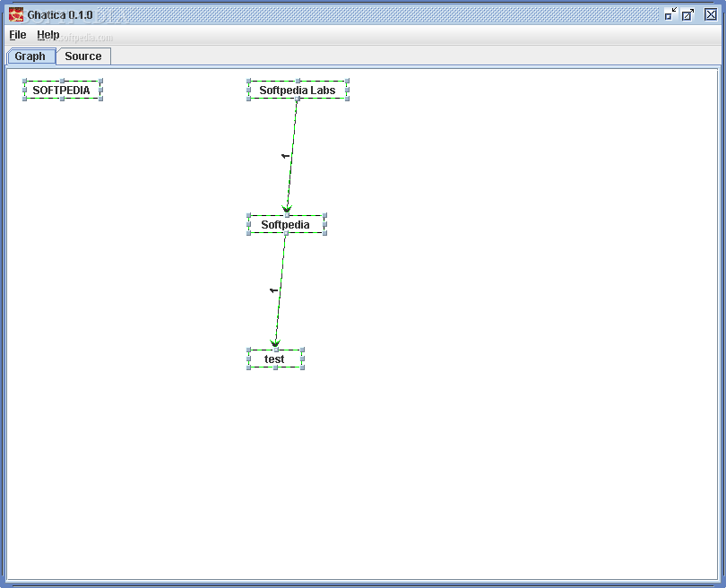The image size is (726, 588).
Task: Minimize the Ghatica window
Action: point(670,14)
